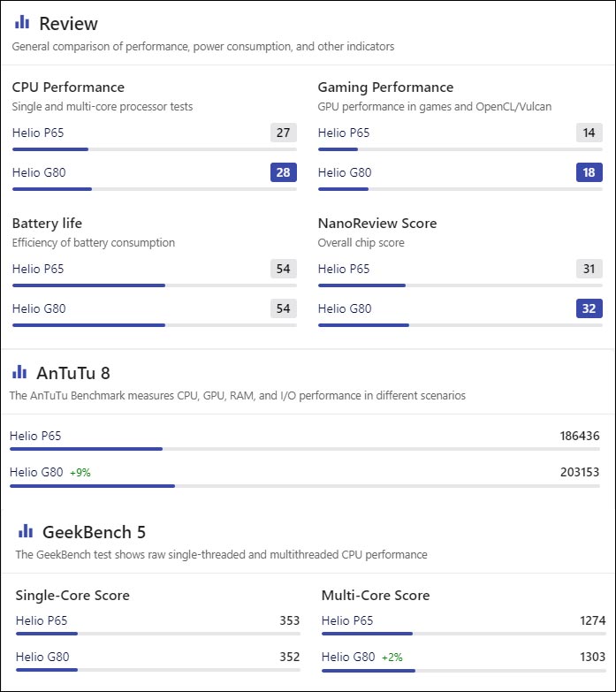Viewport: 616px width, 692px height.
Task: Click the Helio G80 Single-Core score 352
Action: click(290, 657)
